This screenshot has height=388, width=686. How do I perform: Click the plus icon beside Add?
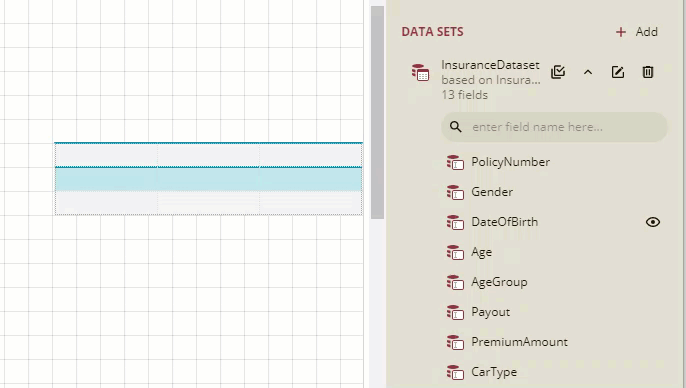pyautogui.click(x=620, y=32)
